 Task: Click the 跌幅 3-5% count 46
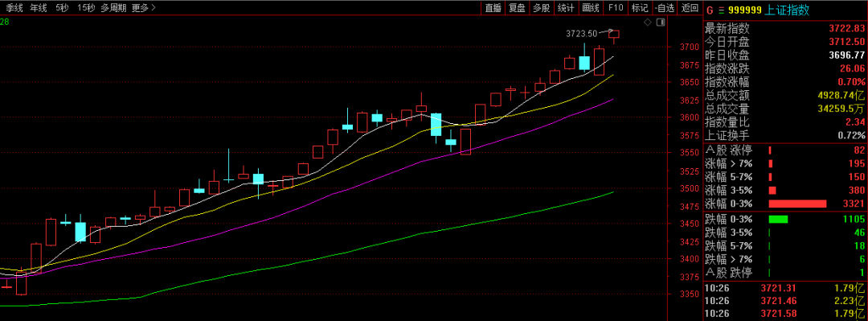pyautogui.click(x=859, y=233)
